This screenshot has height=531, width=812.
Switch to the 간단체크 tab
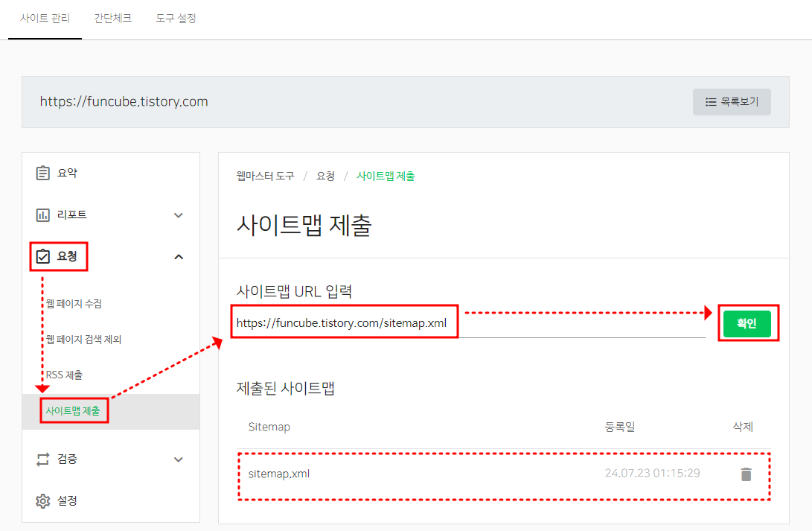112,18
